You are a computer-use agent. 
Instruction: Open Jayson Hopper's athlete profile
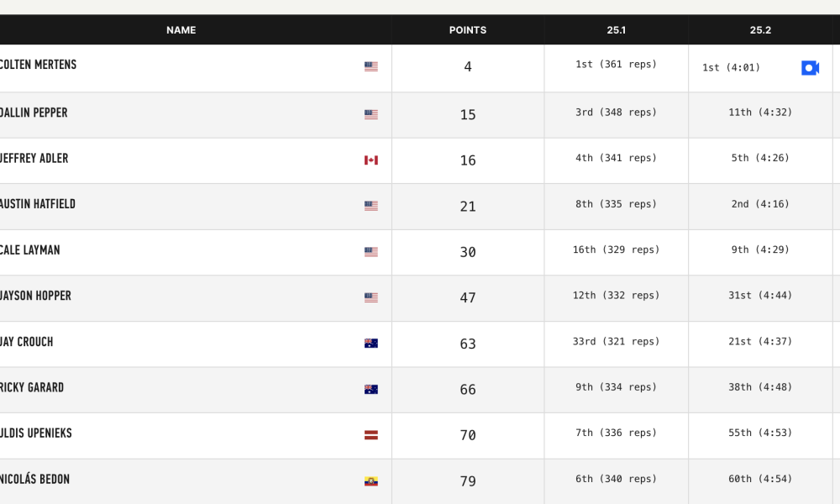point(36,296)
